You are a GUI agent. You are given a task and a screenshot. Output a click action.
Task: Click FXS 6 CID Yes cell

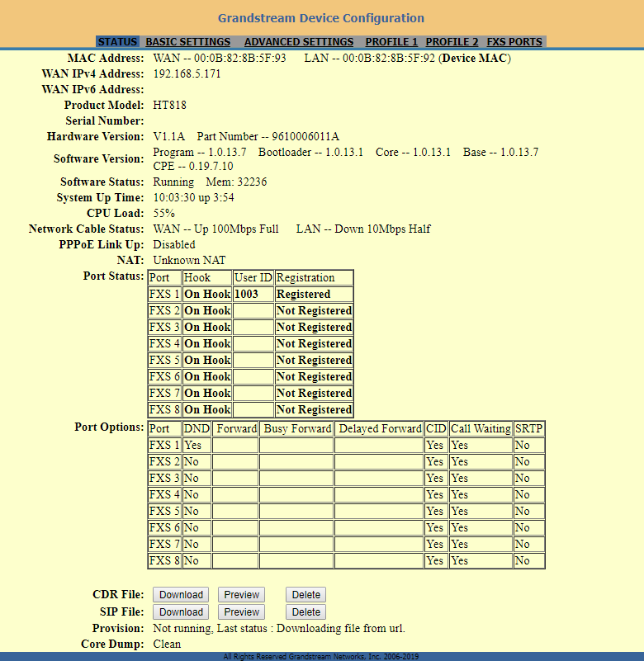click(x=436, y=528)
